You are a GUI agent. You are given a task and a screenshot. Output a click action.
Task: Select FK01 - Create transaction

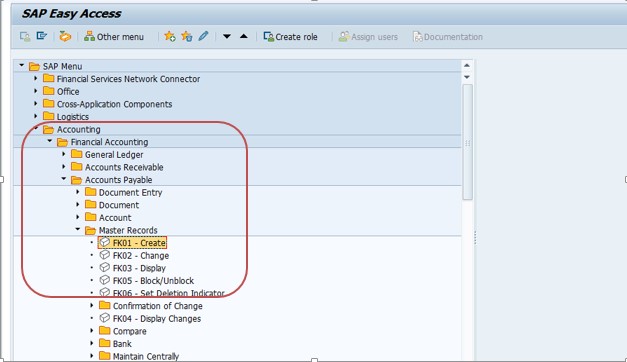tap(139, 243)
